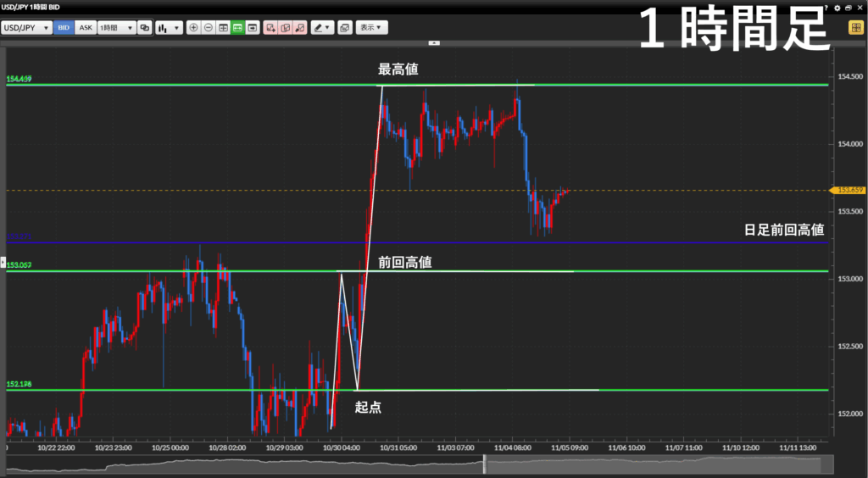This screenshot has height=478, width=868.
Task: Click the help question mark icon
Action: [x=826, y=8]
